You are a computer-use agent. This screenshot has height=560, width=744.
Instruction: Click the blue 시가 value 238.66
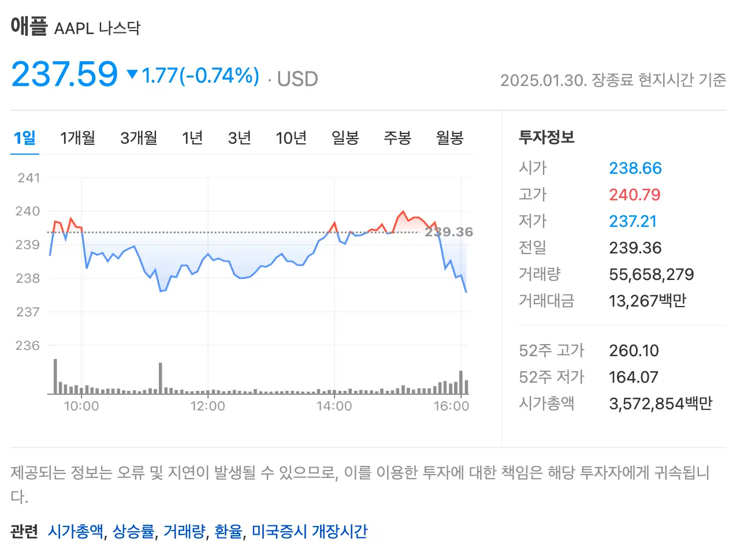[x=635, y=168]
